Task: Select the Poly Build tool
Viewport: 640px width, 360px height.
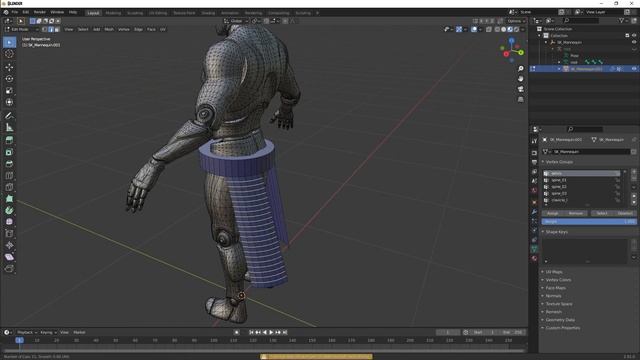Action: tap(9, 199)
